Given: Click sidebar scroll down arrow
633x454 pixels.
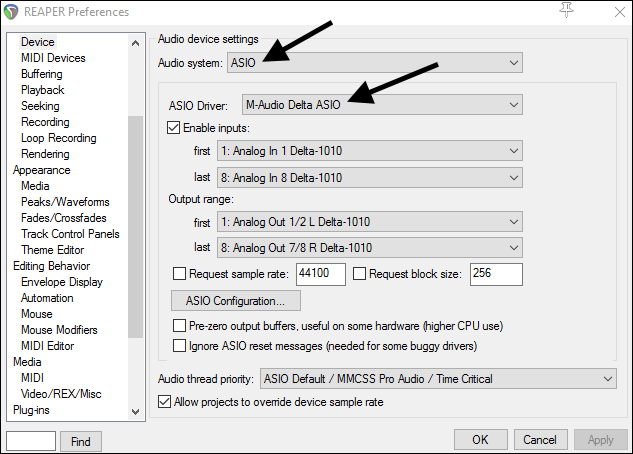Looking at the screenshot, I should (136, 411).
